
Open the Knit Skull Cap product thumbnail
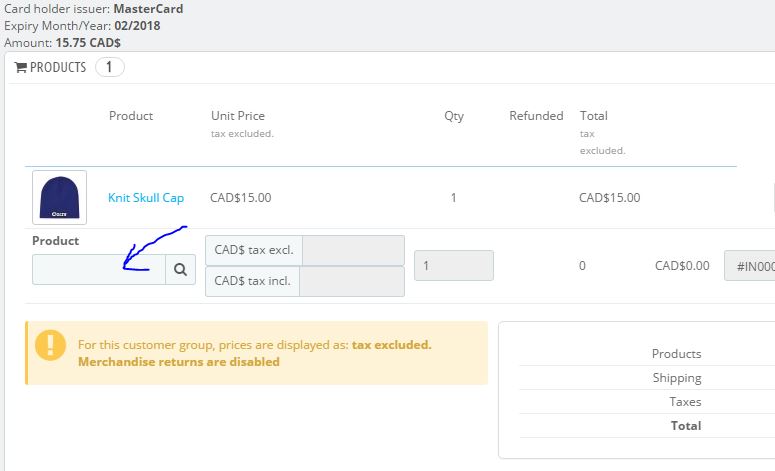point(59,198)
